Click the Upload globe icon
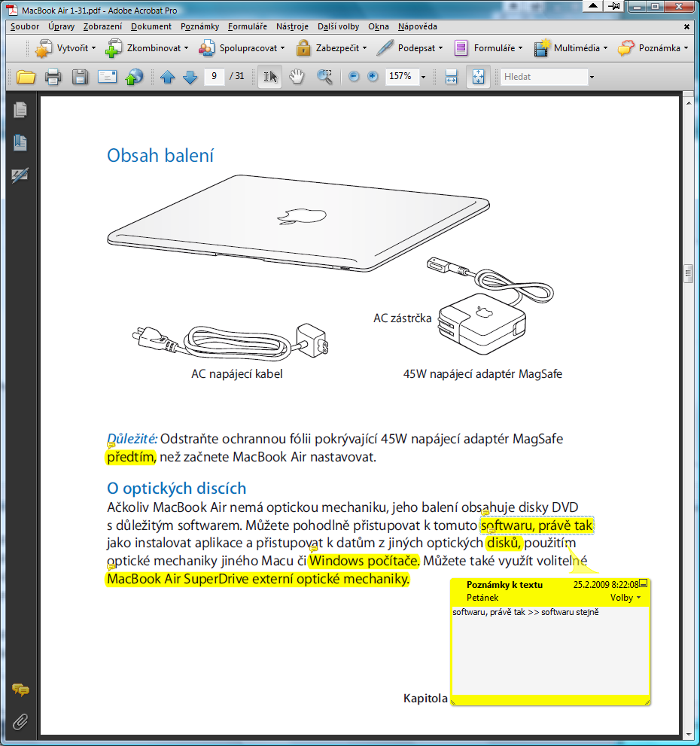This screenshot has width=700, height=746. tap(134, 77)
